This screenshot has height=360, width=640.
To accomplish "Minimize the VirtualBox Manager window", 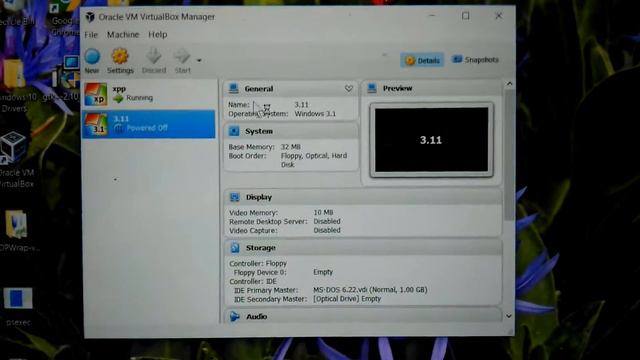I will 432,16.
